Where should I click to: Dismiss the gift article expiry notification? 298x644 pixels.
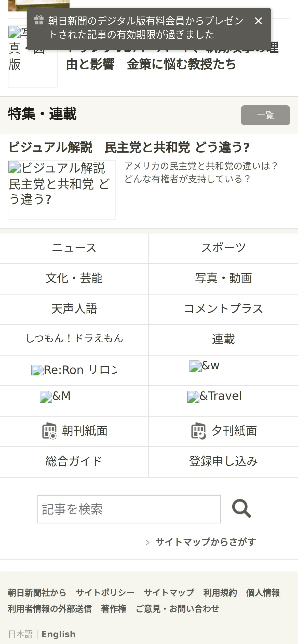point(258,21)
